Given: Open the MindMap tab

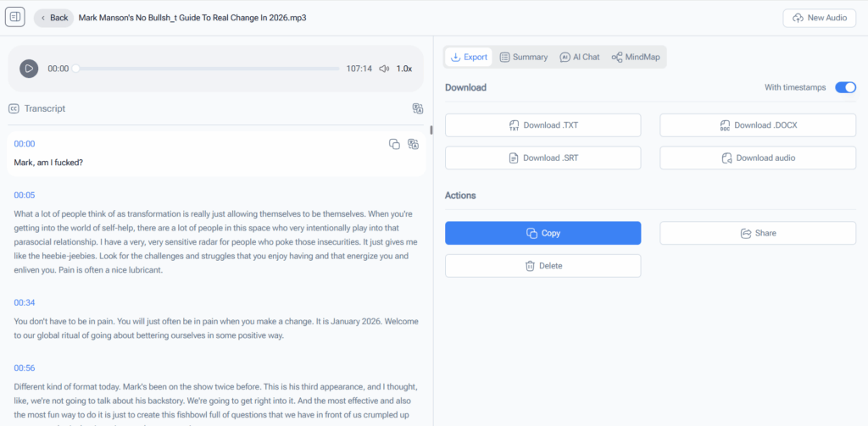Looking at the screenshot, I should 636,57.
